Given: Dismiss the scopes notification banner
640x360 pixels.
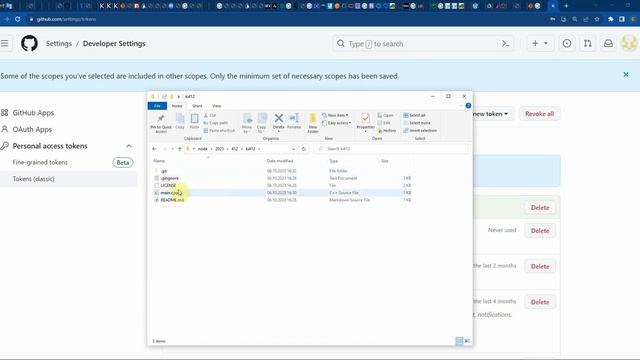Looking at the screenshot, I should (x=626, y=75).
